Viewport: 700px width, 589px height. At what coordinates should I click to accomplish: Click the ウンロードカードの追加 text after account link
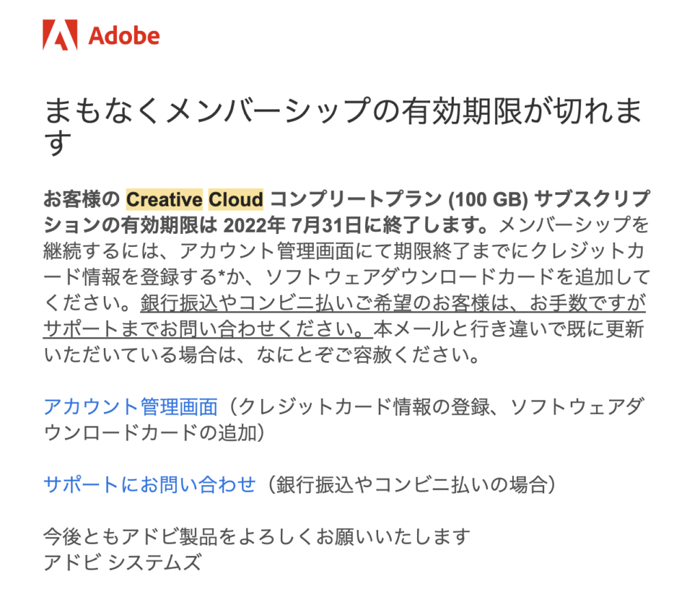154,432
